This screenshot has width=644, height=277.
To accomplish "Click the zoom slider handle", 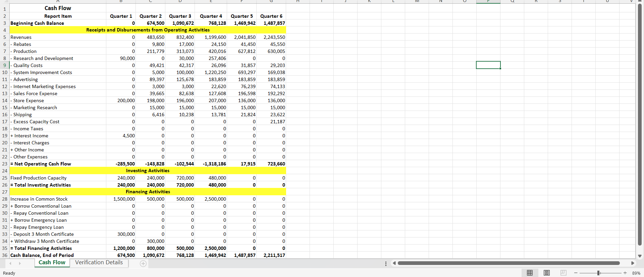I will (x=598, y=273).
